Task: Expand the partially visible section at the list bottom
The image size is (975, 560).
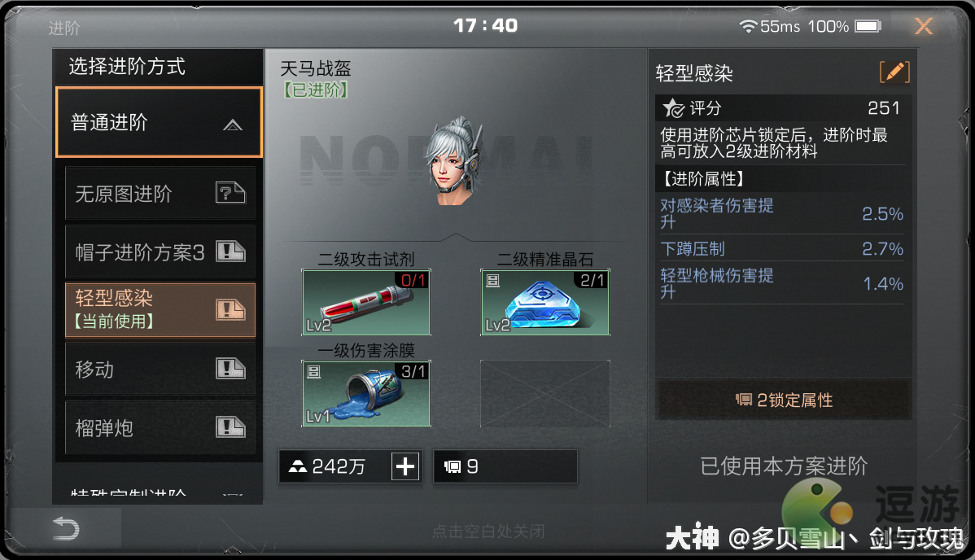Action: (x=160, y=492)
